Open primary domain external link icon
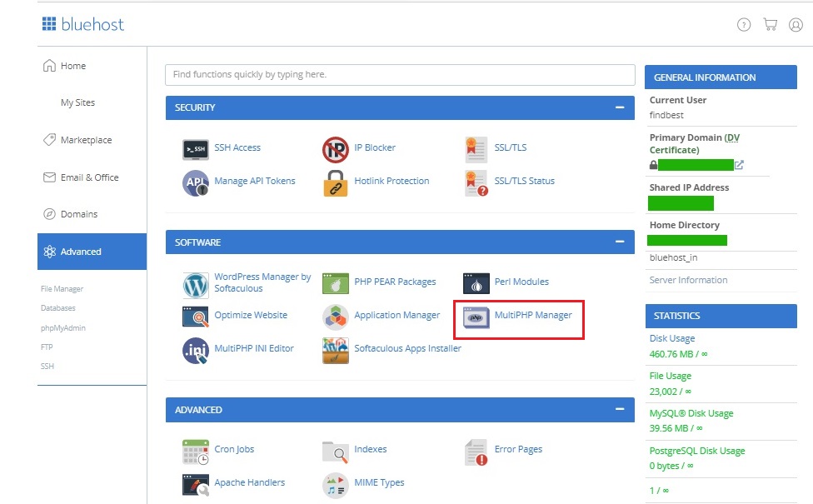Image resolution: width=813 pixels, height=504 pixels. click(x=740, y=165)
